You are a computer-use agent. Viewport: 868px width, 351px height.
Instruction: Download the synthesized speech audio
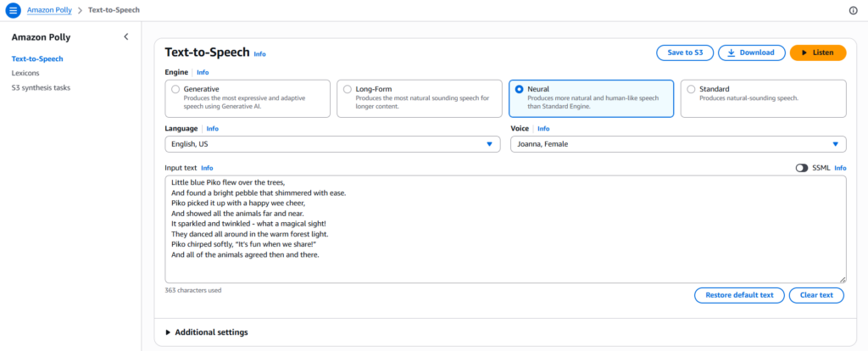(x=751, y=53)
